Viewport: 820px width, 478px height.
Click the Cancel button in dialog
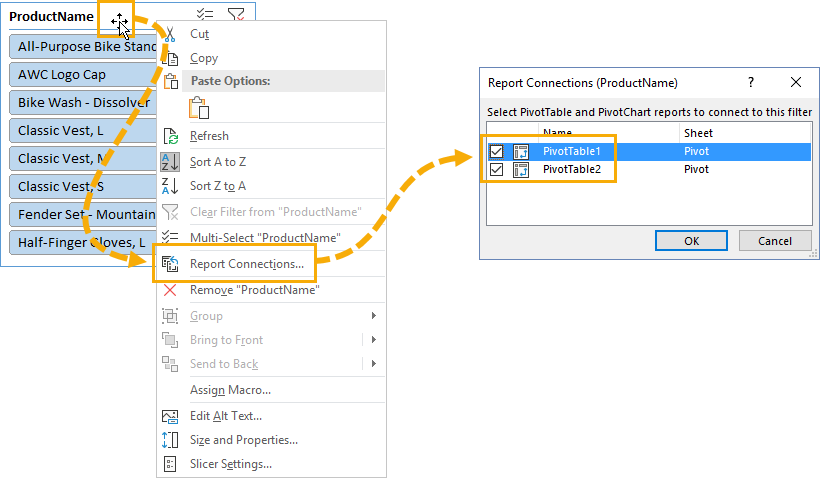point(775,241)
